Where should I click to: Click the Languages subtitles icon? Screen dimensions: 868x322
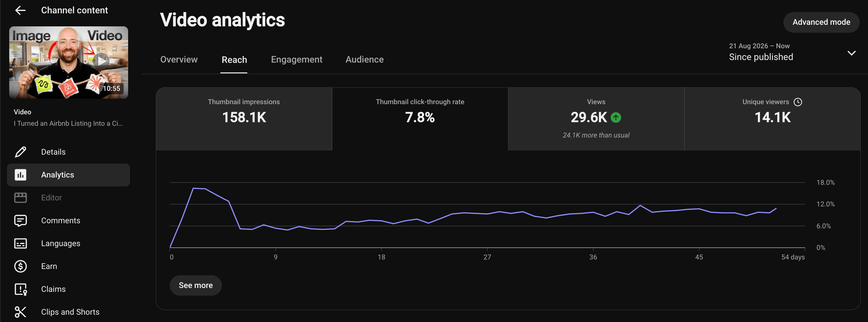(21, 244)
